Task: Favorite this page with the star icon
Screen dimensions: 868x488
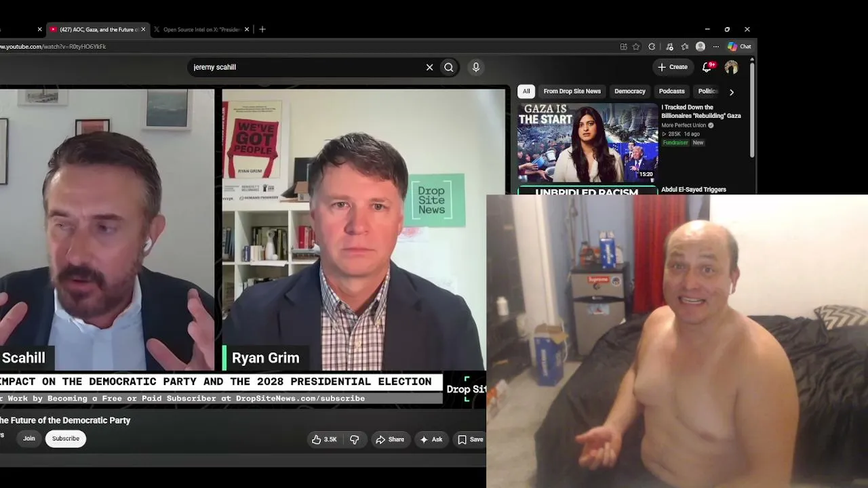Action: 636,47
